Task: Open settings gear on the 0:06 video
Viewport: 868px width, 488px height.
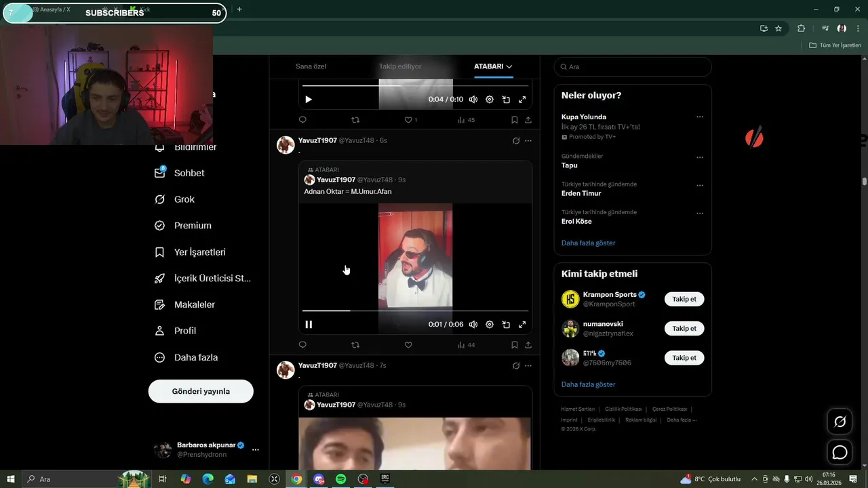Action: pyautogui.click(x=490, y=325)
